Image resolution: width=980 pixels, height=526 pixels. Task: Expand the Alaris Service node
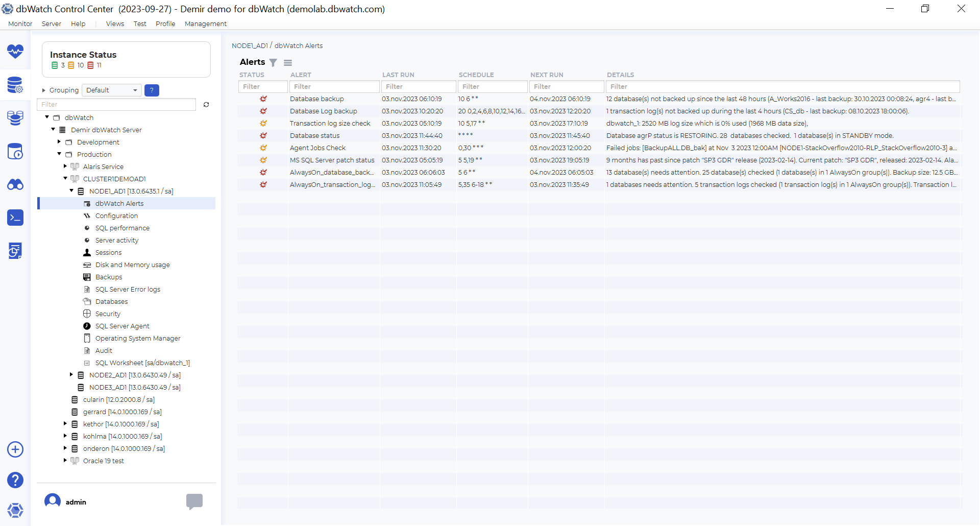(65, 166)
